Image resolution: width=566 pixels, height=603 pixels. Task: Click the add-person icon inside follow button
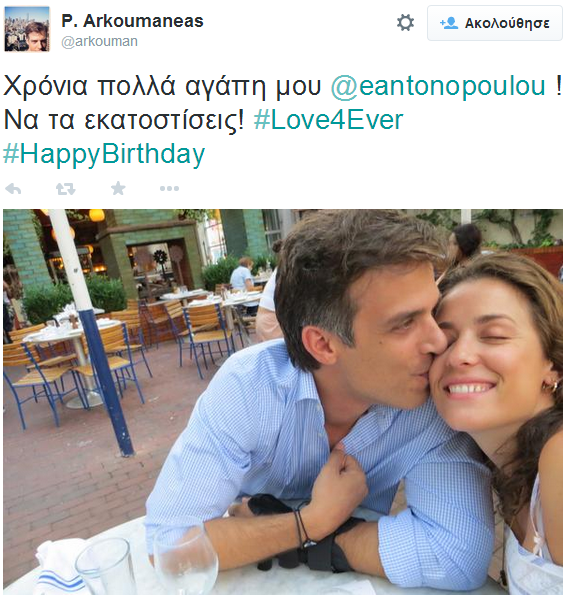coord(449,23)
